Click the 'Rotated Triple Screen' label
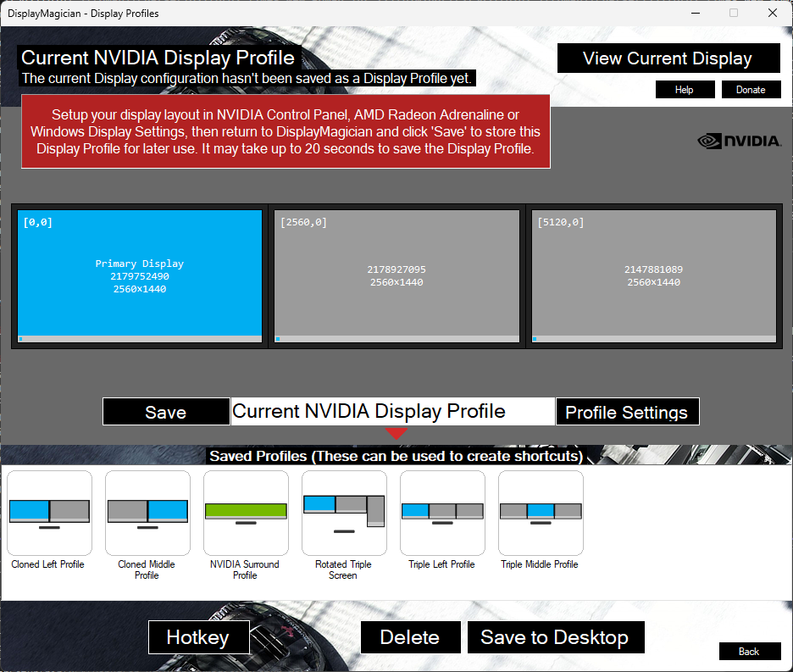The height and width of the screenshot is (672, 793). point(343,569)
